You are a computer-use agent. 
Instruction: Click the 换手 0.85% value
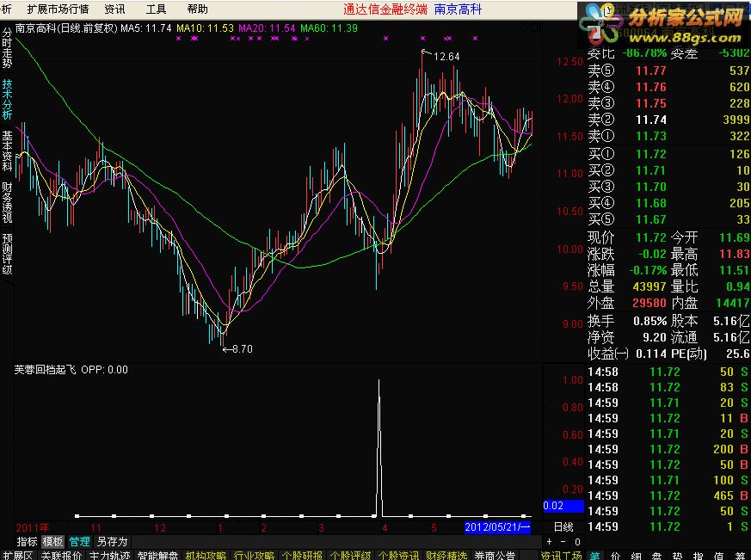coord(650,321)
